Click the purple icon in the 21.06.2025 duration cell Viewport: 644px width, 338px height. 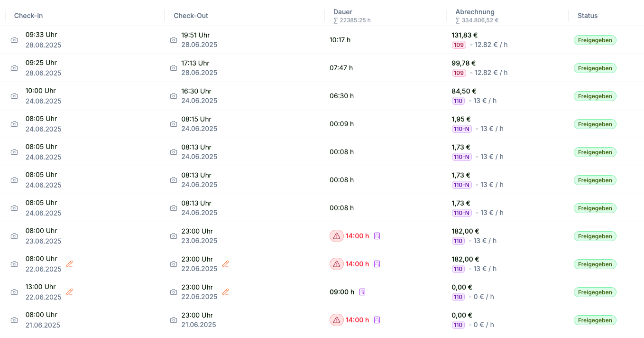click(x=377, y=320)
